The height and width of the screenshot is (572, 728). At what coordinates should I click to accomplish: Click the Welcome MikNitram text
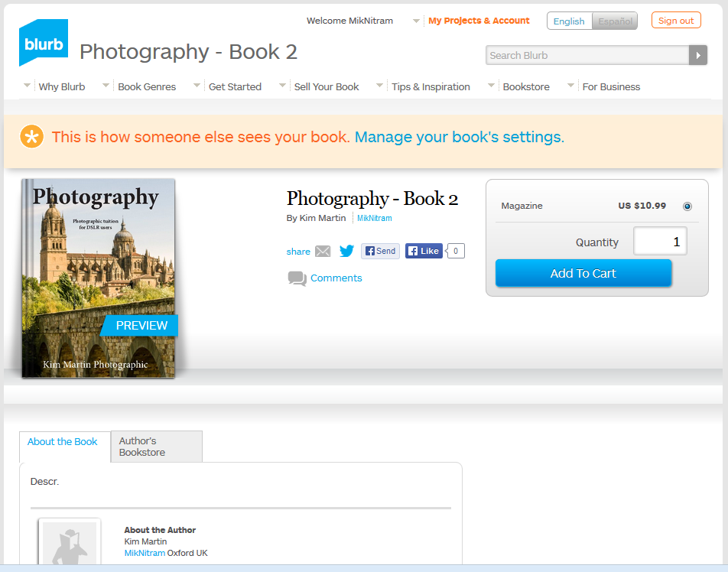click(x=349, y=21)
